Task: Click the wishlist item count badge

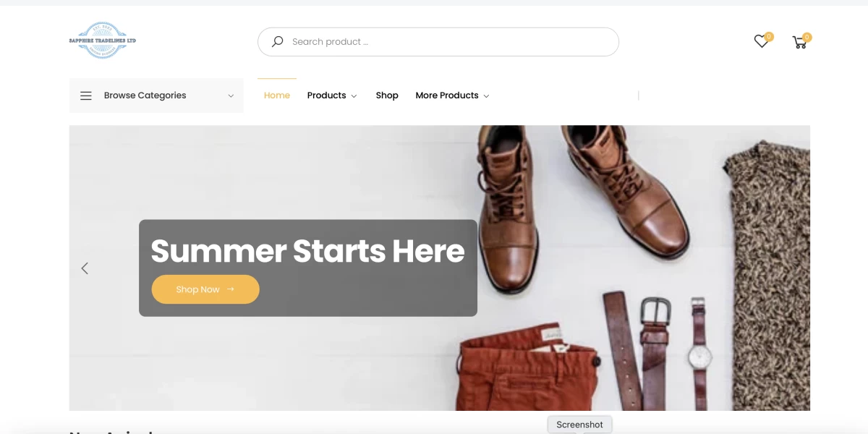Action: [x=769, y=36]
